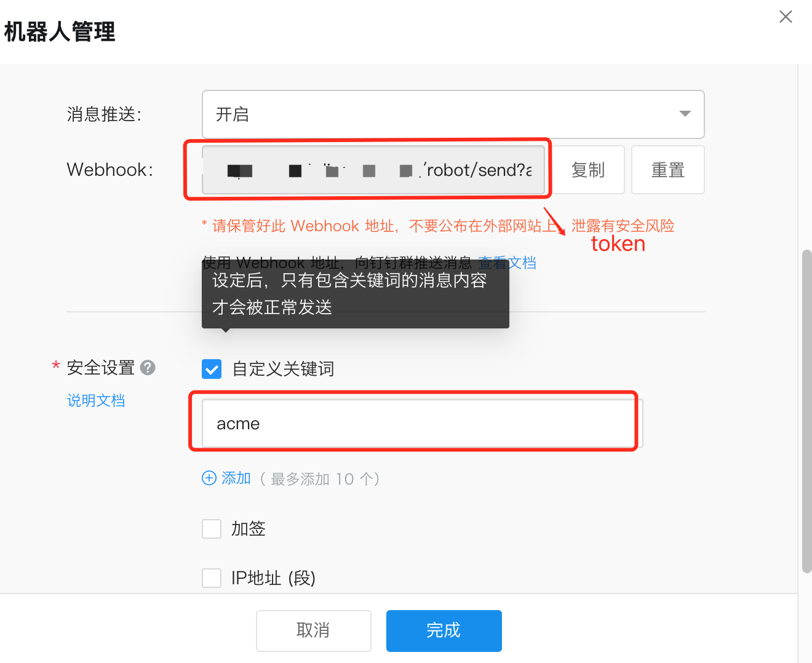Enable the IP地址 (段) checkbox
Viewport: 812px width, 663px height.
pos(212,578)
